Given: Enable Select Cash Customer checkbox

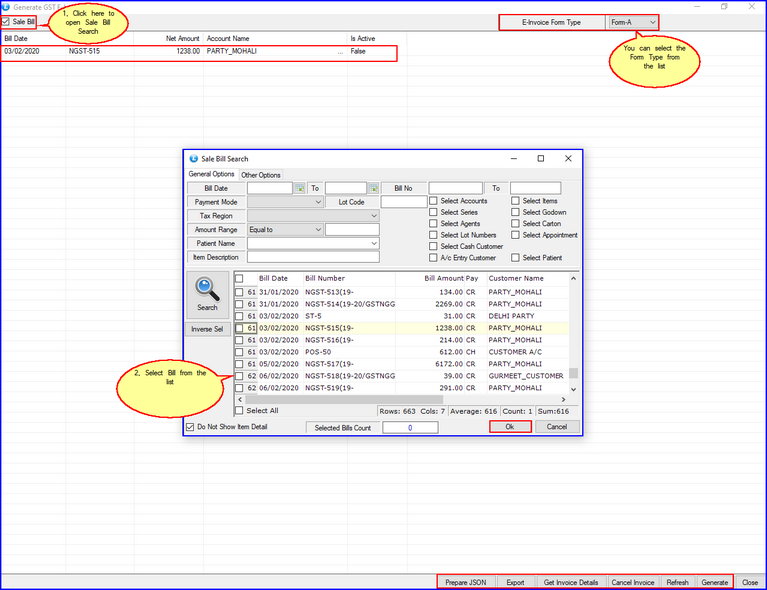Looking at the screenshot, I should (433, 247).
